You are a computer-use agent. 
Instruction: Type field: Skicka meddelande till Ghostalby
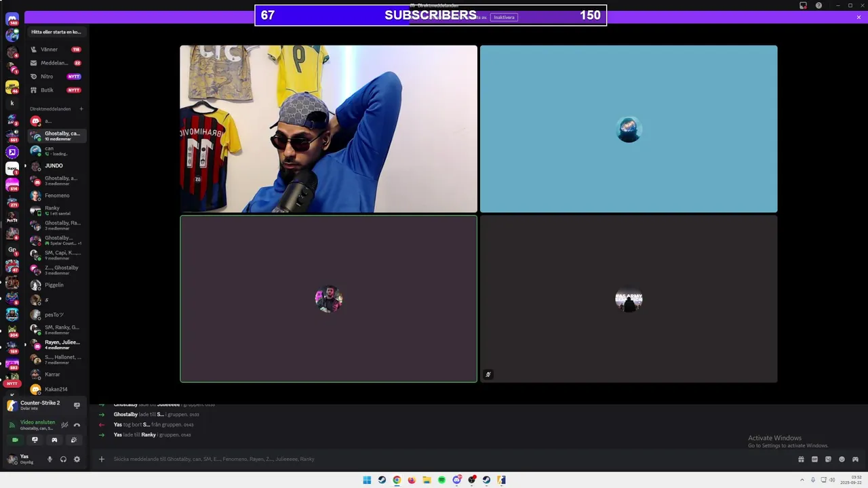click(448, 459)
